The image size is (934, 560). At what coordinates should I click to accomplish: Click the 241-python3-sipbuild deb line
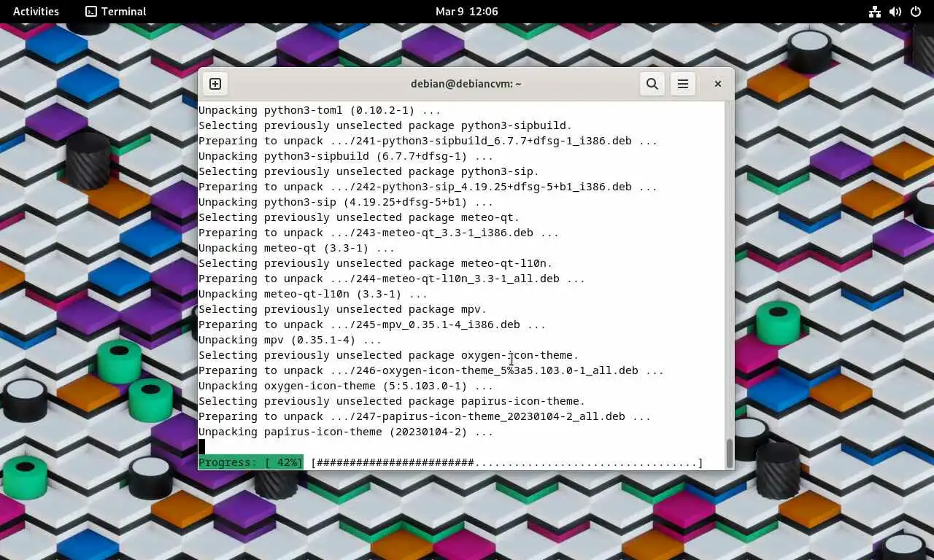[428, 141]
